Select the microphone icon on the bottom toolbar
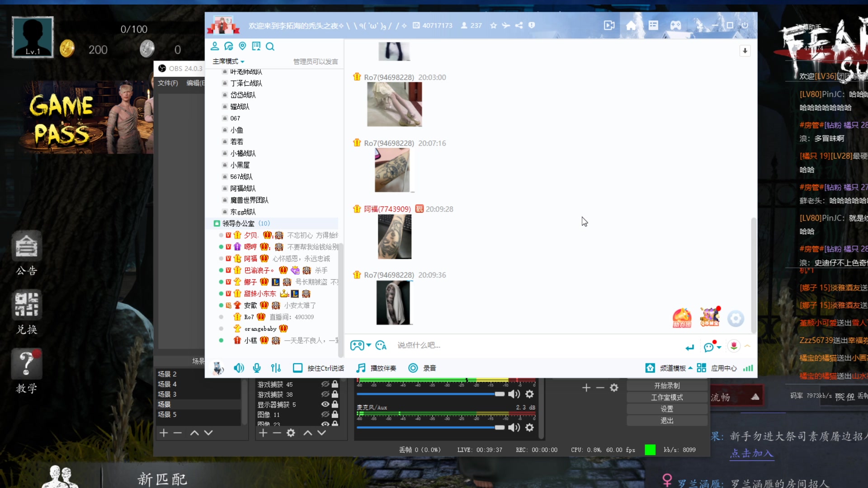Image resolution: width=868 pixels, height=488 pixels. pyautogui.click(x=256, y=368)
